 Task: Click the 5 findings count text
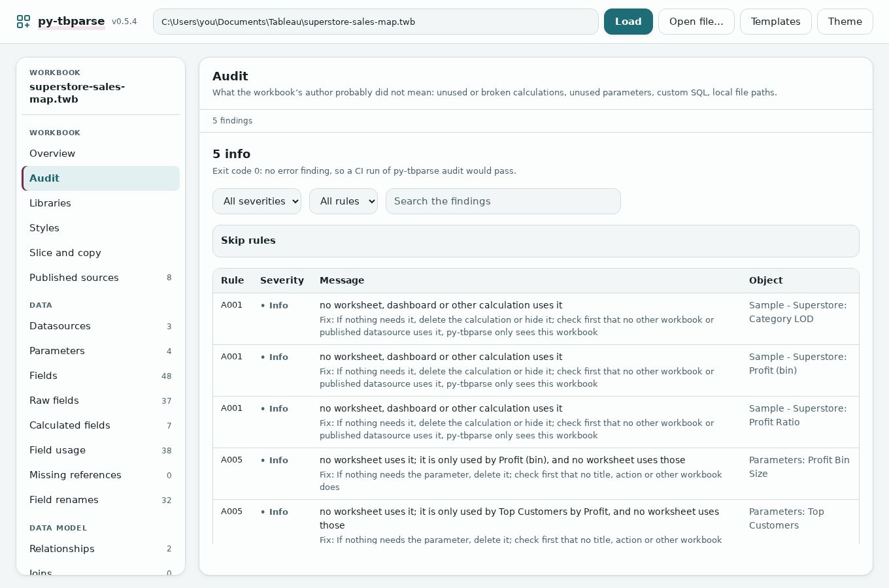pyautogui.click(x=232, y=121)
